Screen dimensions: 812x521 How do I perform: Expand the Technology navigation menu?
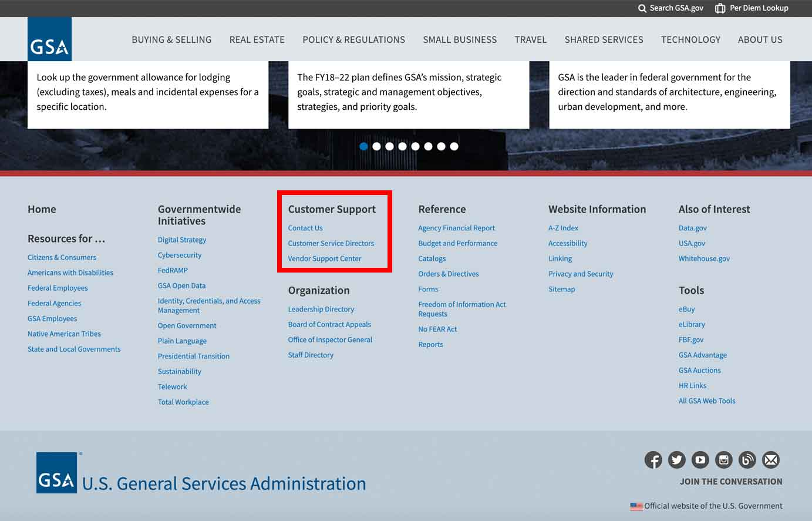[690, 40]
